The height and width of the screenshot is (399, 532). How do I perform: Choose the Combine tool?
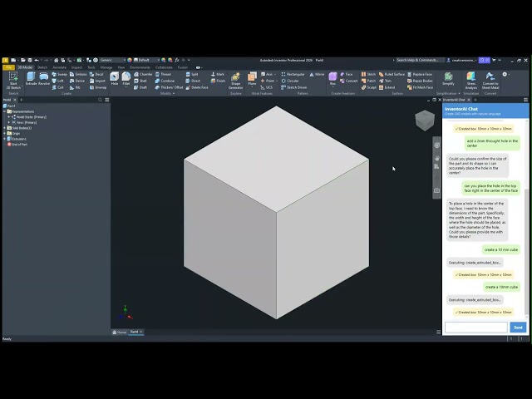[x=165, y=81]
